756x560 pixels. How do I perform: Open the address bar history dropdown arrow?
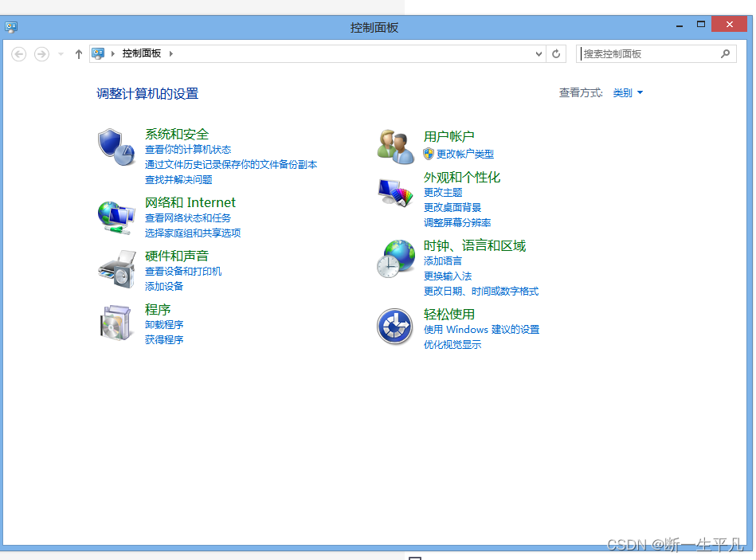pyautogui.click(x=538, y=54)
